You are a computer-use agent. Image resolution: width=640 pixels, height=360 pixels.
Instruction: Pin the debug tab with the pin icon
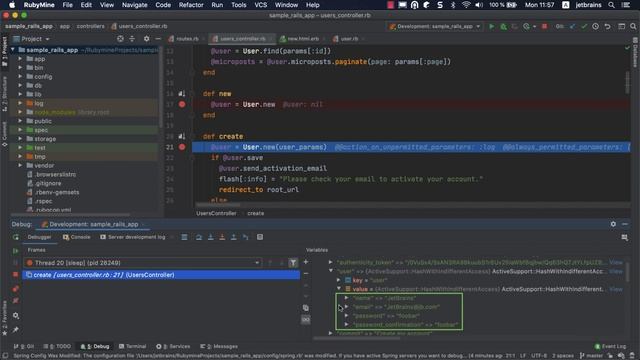tap(16, 329)
